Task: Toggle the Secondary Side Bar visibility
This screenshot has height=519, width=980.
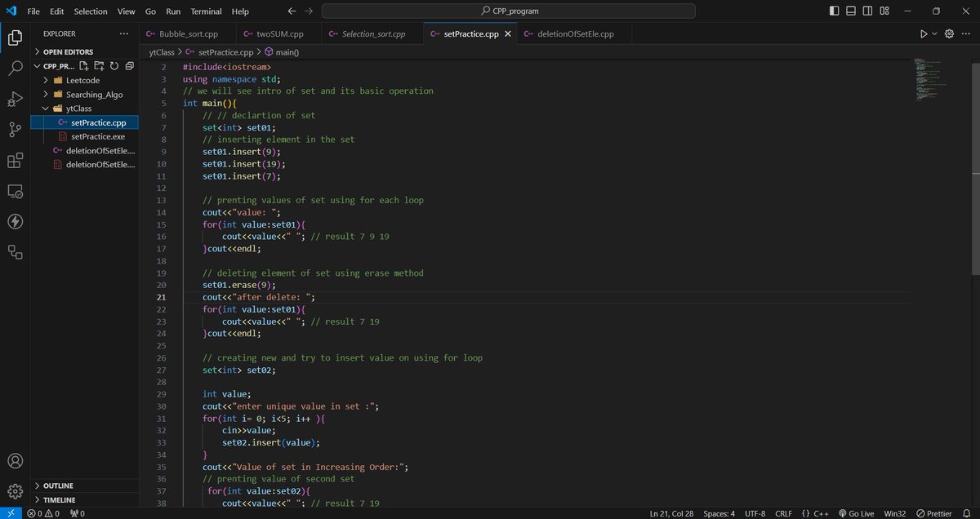Action: (867, 11)
